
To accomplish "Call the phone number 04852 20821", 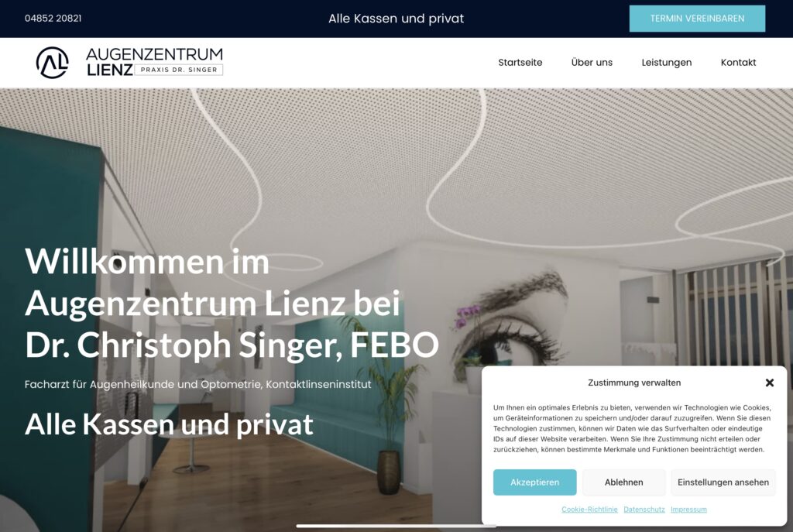I will [x=53, y=19].
